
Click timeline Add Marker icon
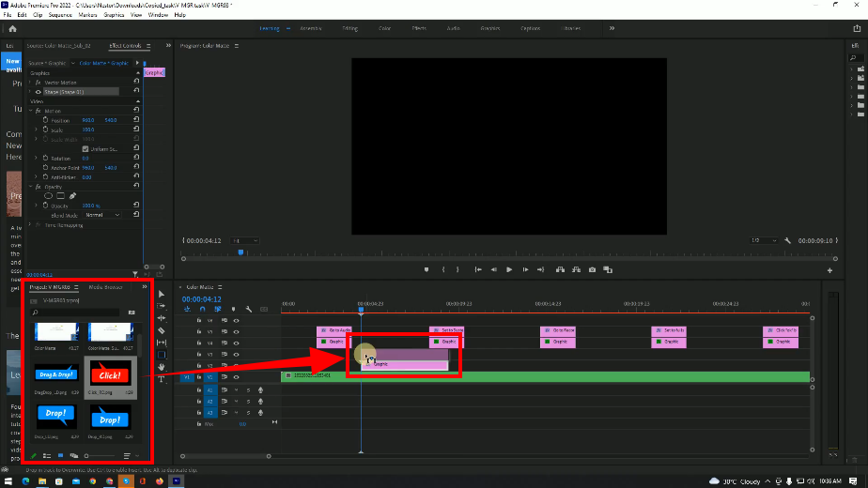click(x=234, y=310)
